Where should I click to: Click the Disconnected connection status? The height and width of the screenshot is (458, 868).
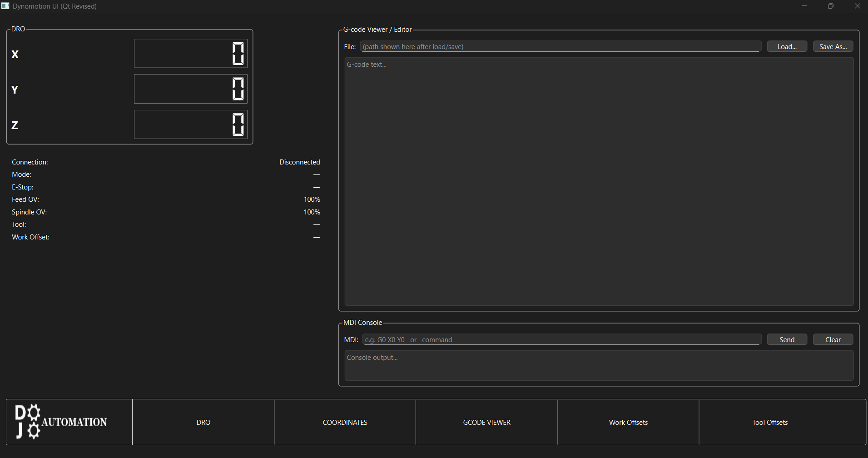pyautogui.click(x=299, y=162)
